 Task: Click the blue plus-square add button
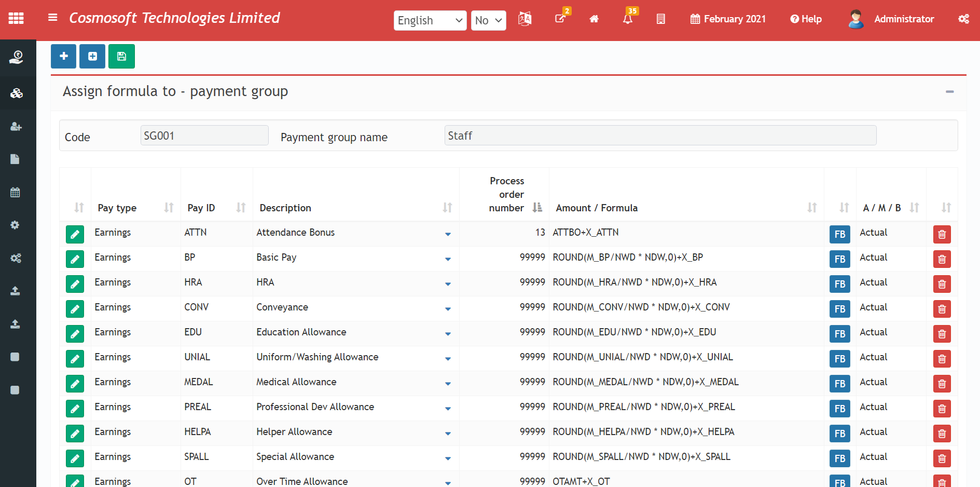pos(92,56)
